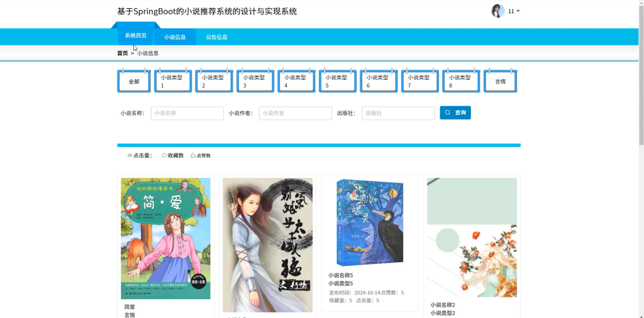This screenshot has width=644, height=318.
Task: Filter by 小说类型 5 card
Action: click(x=338, y=81)
